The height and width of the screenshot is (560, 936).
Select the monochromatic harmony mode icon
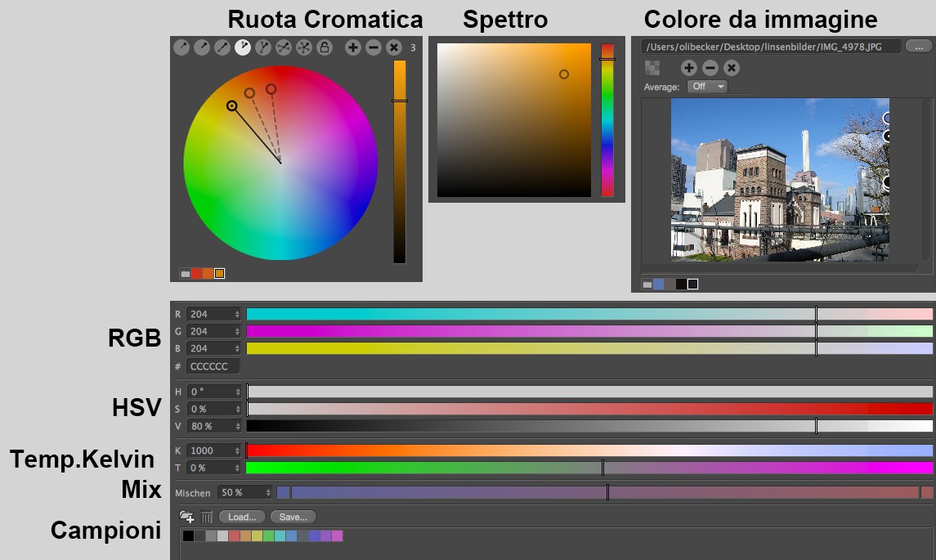tap(181, 47)
